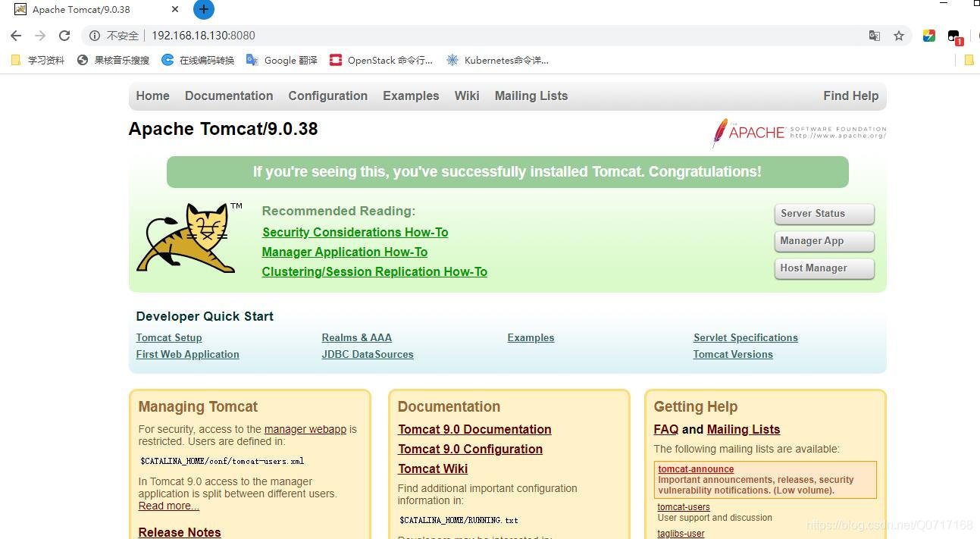Open the First Web Application link

point(187,354)
